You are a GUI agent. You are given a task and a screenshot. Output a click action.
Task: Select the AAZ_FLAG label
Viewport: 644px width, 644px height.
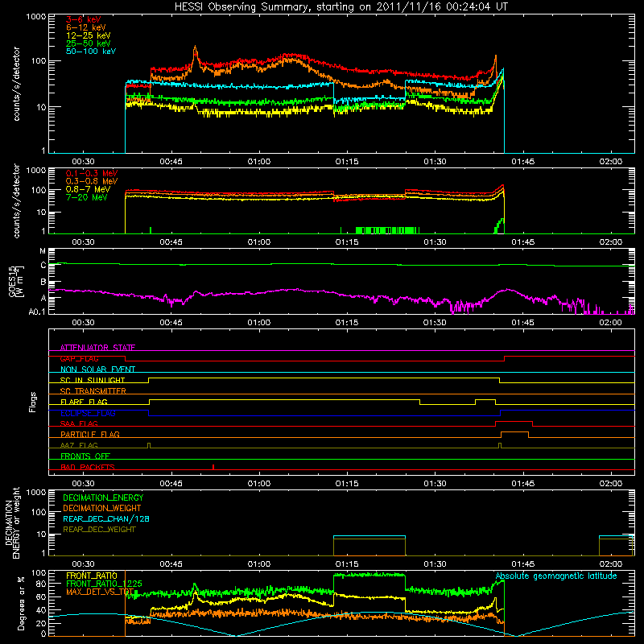(x=79, y=445)
